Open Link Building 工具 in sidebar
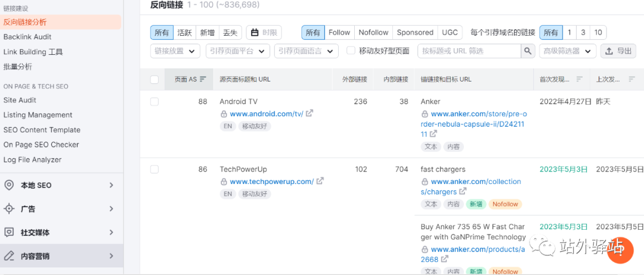 (x=33, y=52)
